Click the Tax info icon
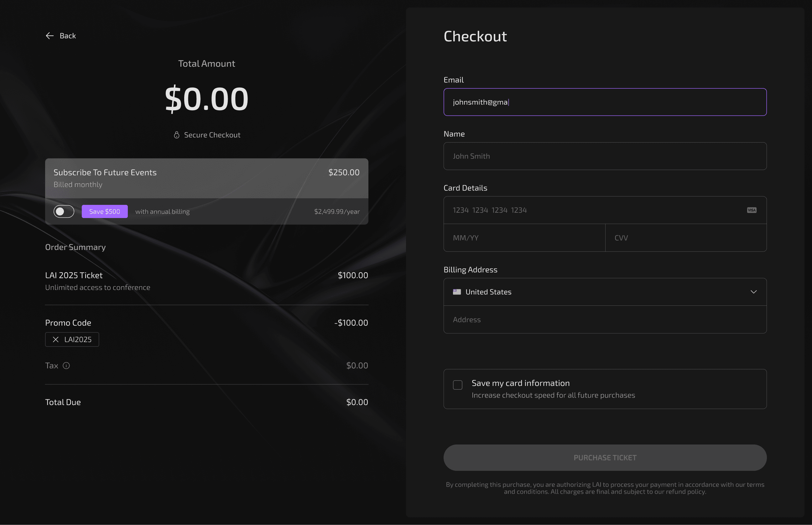The width and height of the screenshot is (812, 525). point(66,366)
